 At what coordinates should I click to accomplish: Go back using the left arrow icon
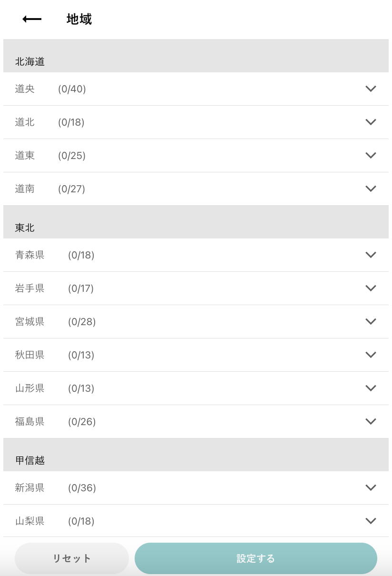[x=32, y=19]
